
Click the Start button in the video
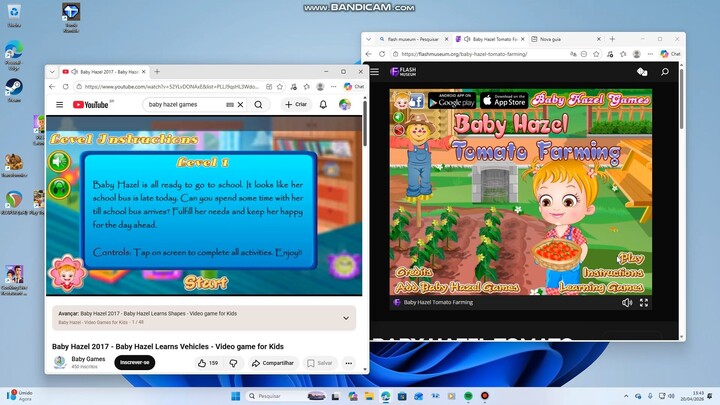coord(206,282)
